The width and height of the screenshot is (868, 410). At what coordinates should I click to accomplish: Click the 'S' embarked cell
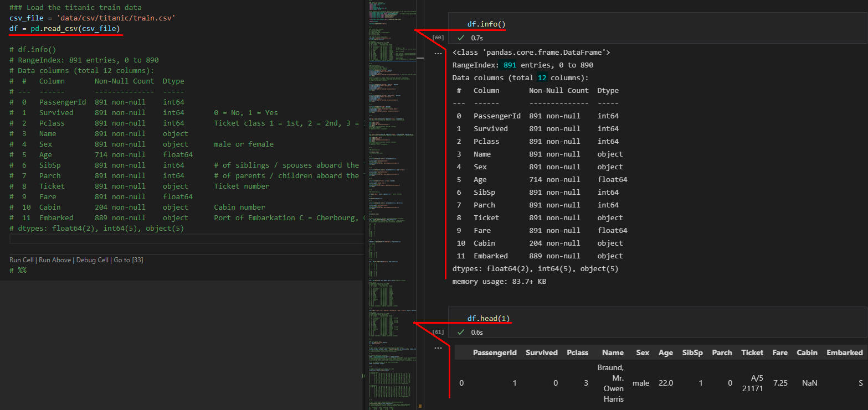(860, 383)
